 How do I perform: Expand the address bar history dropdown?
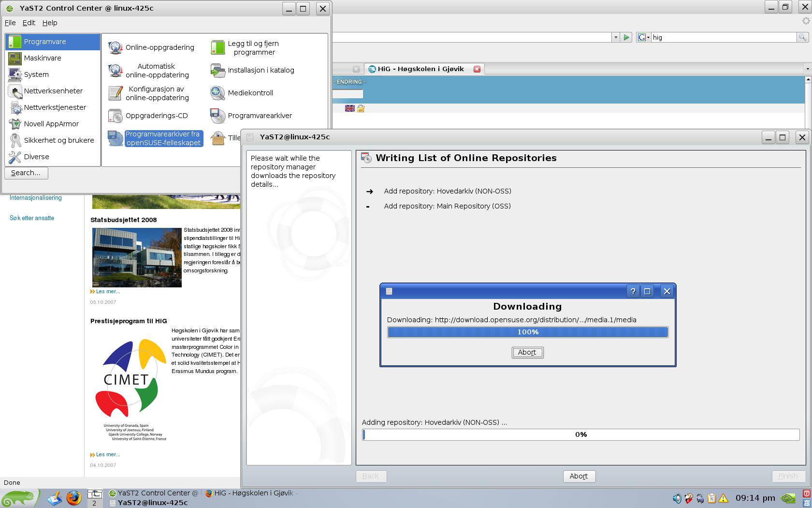615,37
